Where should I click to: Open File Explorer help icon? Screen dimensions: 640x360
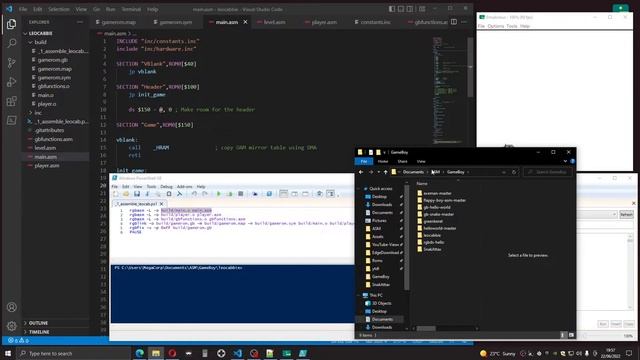[x=572, y=161]
